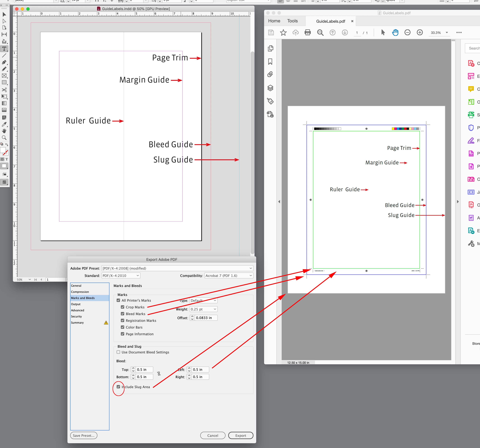Open the Layers panel in Acrobat
Screen dimensions: 480x448
click(270, 88)
